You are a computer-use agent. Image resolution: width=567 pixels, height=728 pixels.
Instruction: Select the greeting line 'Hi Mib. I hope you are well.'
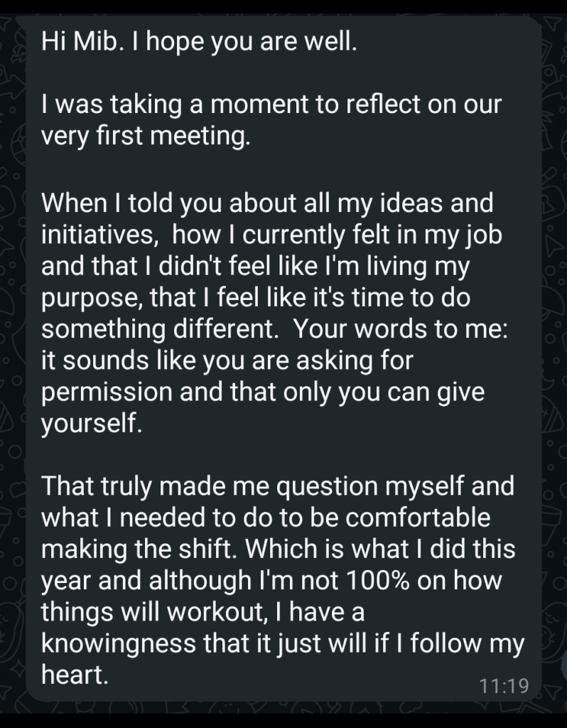(x=199, y=42)
